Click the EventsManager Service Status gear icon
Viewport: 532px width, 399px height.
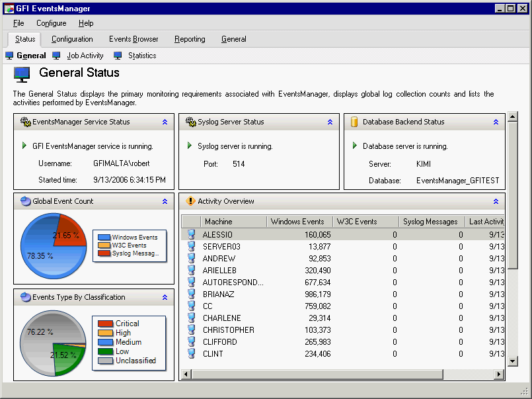[25, 122]
